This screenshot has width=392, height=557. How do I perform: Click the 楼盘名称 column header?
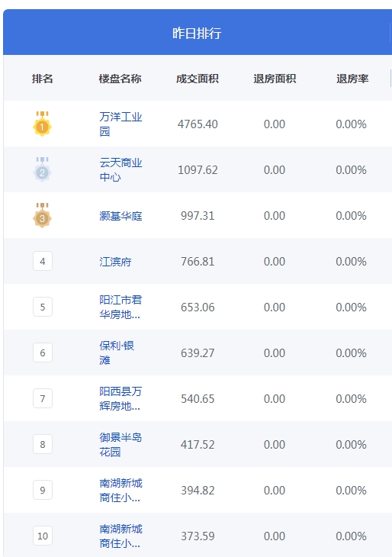click(120, 79)
